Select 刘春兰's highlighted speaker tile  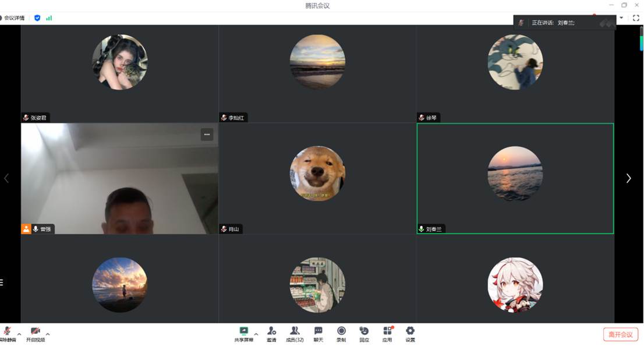coord(515,178)
